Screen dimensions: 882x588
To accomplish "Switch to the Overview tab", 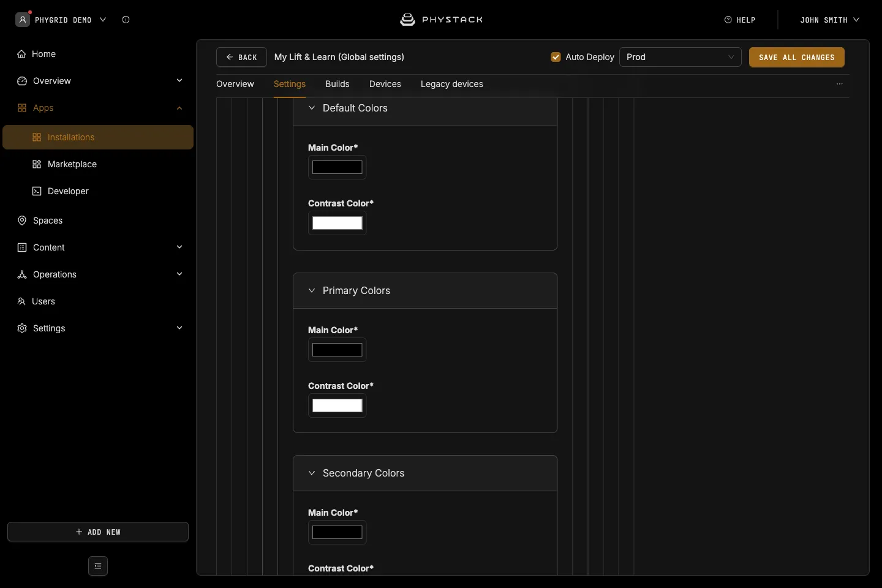I will pyautogui.click(x=235, y=84).
